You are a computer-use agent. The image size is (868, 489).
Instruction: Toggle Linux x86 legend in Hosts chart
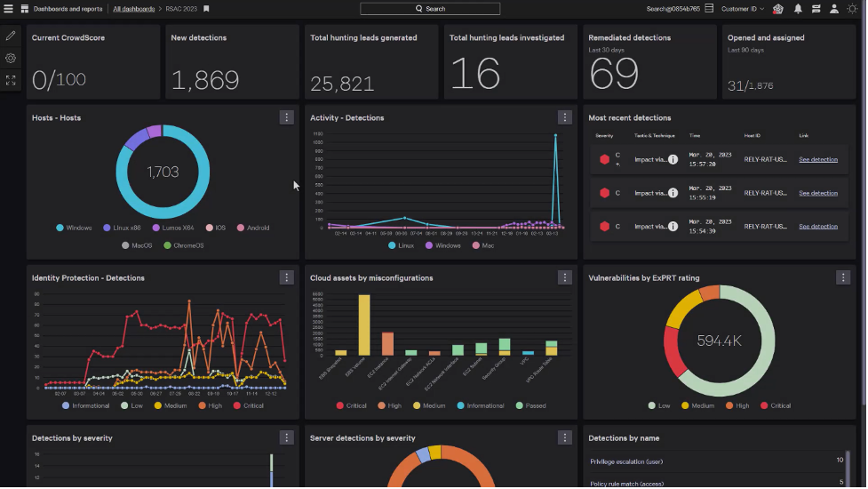click(x=122, y=228)
